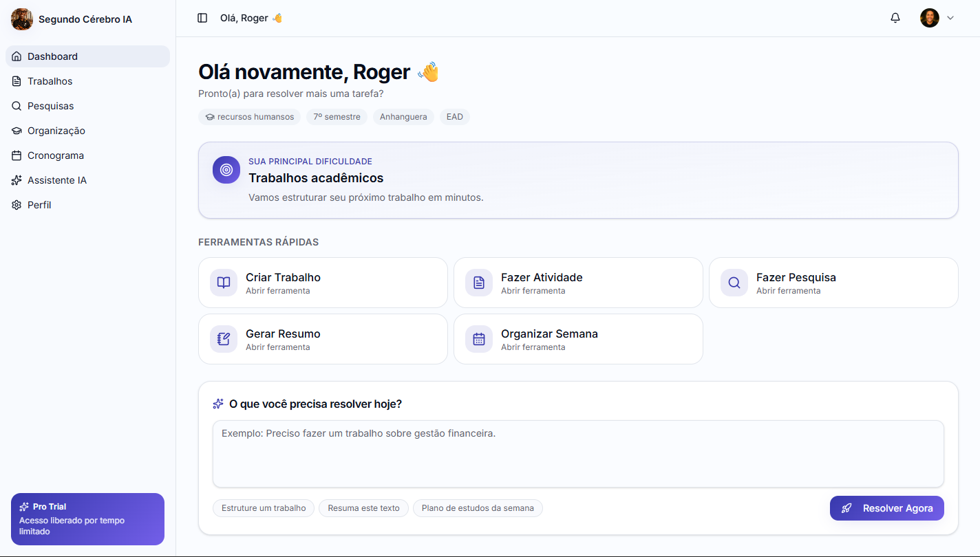Click the Assistente IA sparkle icon
980x557 pixels.
pyautogui.click(x=17, y=180)
